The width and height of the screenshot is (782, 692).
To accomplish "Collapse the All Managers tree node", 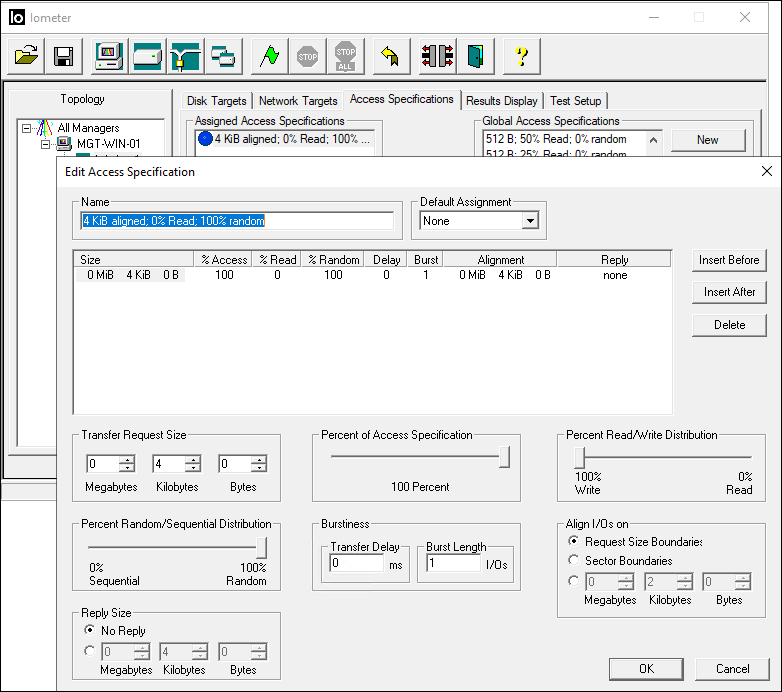I will pyautogui.click(x=27, y=128).
